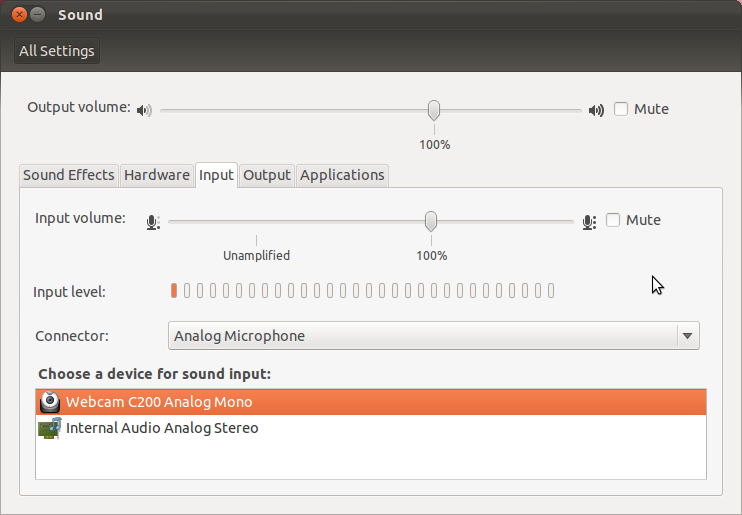The width and height of the screenshot is (742, 515).
Task: Expand the Analog Microphone combo box
Action: click(x=422, y=336)
